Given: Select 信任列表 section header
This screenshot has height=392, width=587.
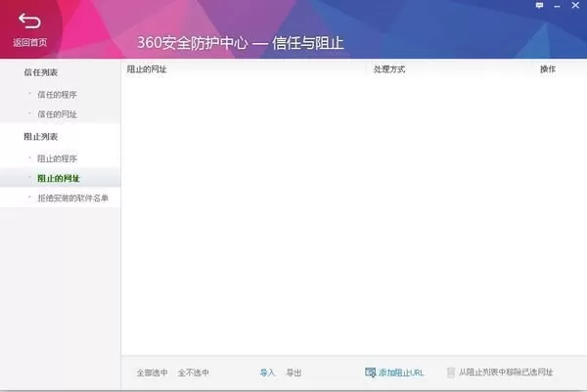Looking at the screenshot, I should (41, 72).
